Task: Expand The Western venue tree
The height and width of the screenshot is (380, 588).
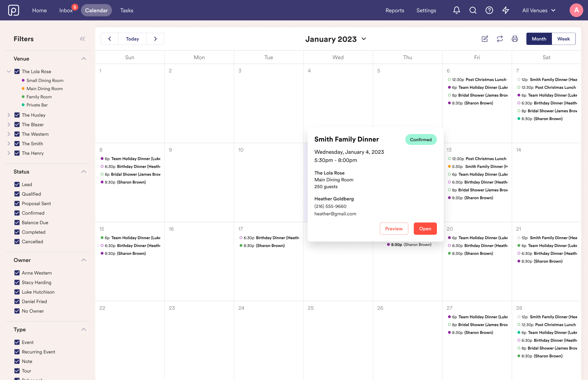Action: tap(9, 134)
